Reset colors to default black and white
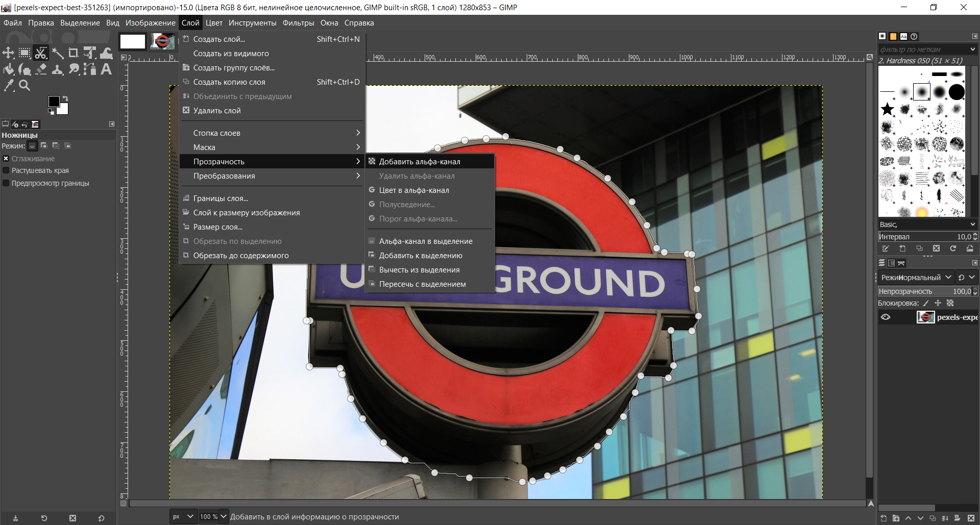Image resolution: width=980 pixels, height=525 pixels. pos(51,111)
